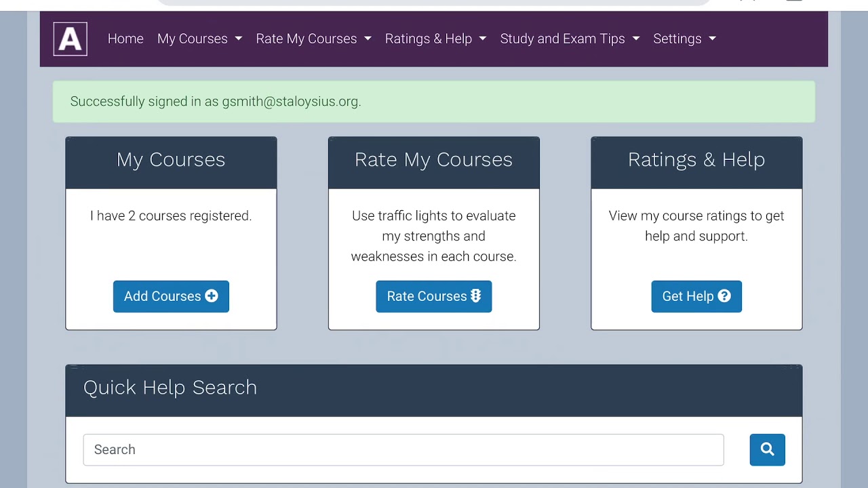The height and width of the screenshot is (488, 868).
Task: Expand the My Courses navigation dropdown
Action: [199, 39]
